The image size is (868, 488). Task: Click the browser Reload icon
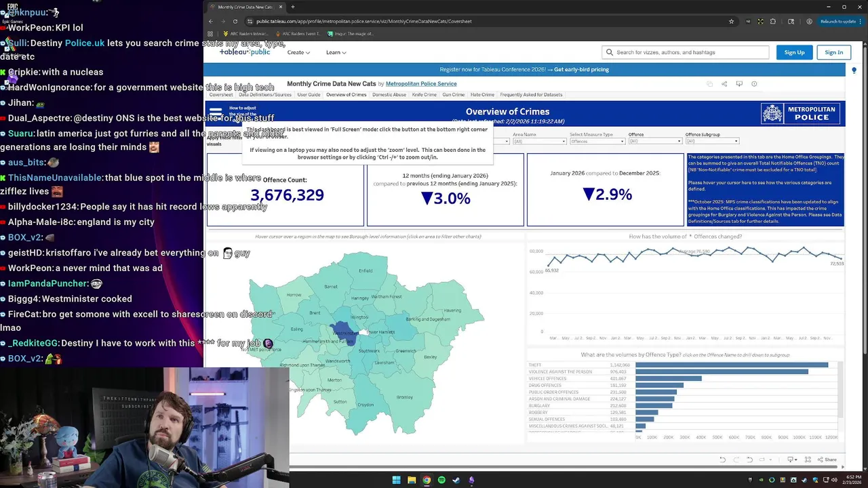click(x=235, y=21)
